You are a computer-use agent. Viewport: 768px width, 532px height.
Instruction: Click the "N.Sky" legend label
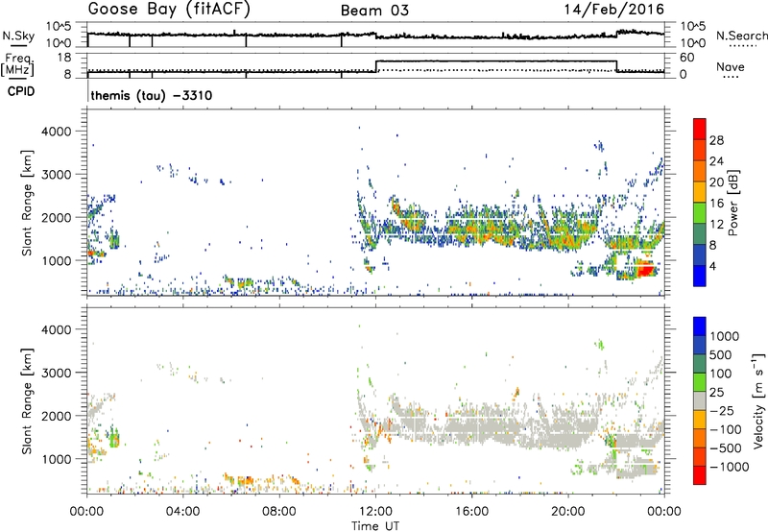18,36
